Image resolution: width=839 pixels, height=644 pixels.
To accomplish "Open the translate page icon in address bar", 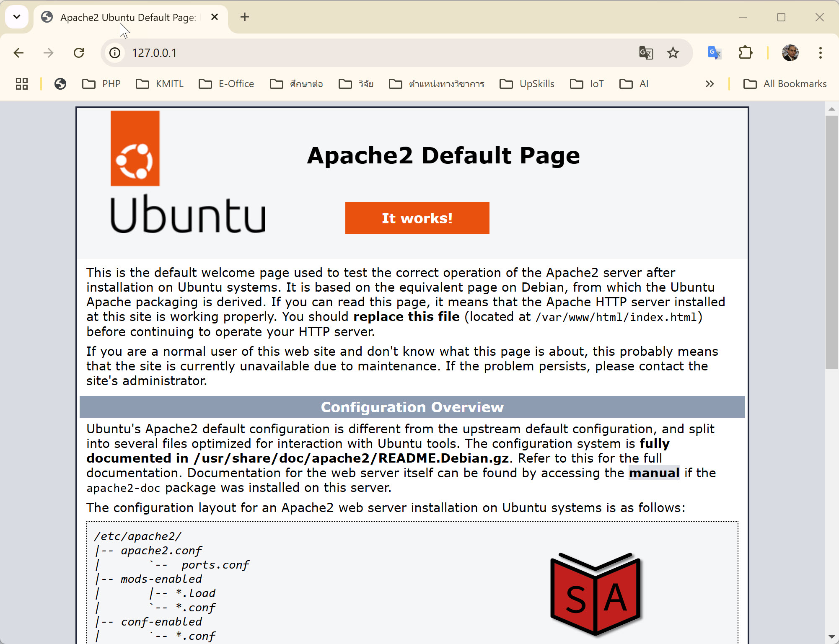I will tap(646, 53).
